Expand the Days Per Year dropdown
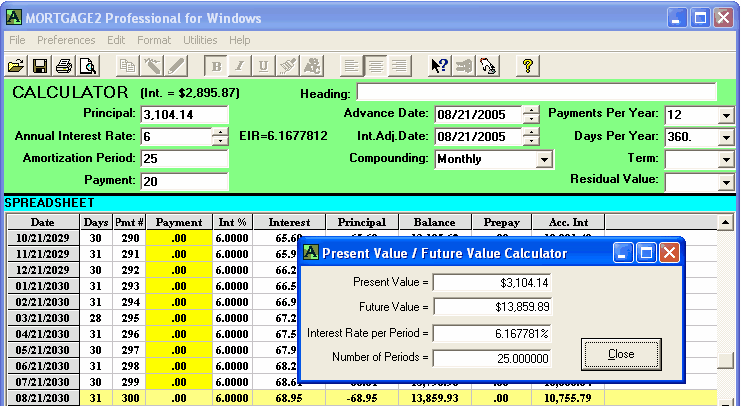This screenshot has height=406, width=741. (x=726, y=137)
